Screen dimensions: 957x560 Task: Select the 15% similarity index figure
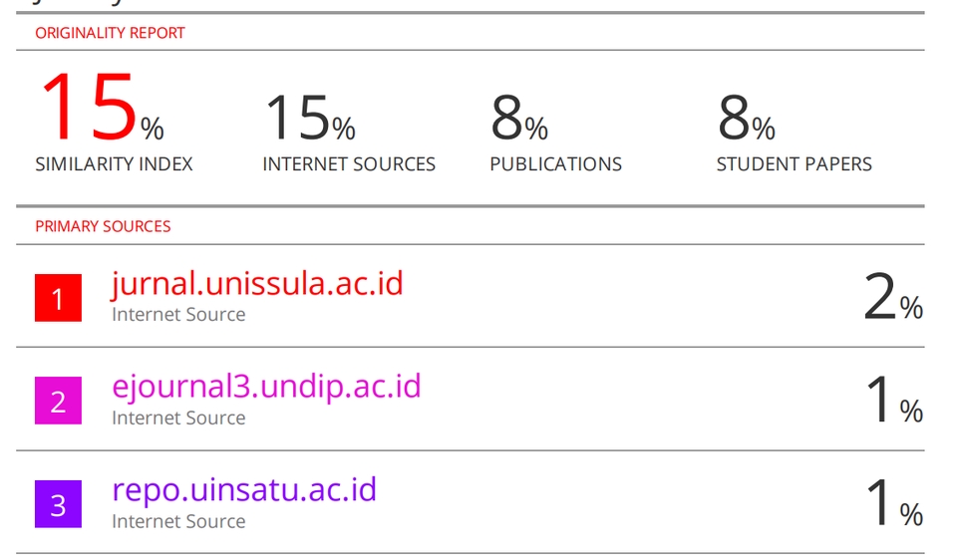[x=102, y=107]
